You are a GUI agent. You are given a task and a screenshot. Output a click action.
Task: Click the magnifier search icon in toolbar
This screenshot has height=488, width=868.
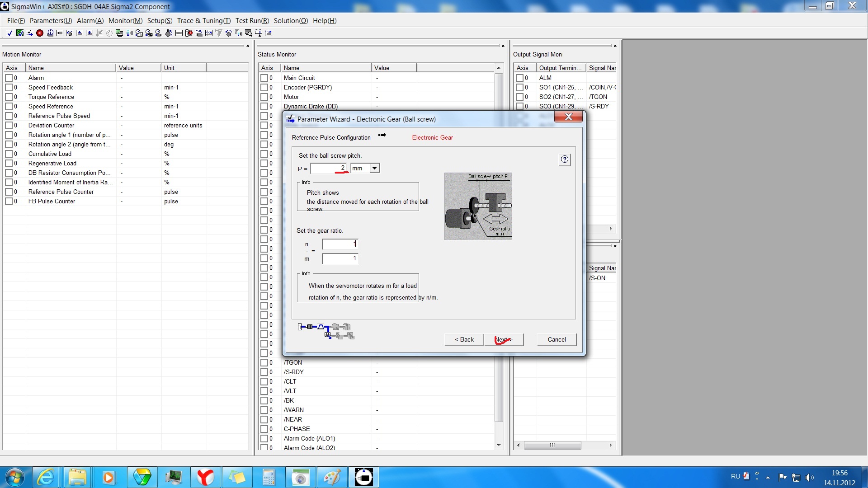248,33
